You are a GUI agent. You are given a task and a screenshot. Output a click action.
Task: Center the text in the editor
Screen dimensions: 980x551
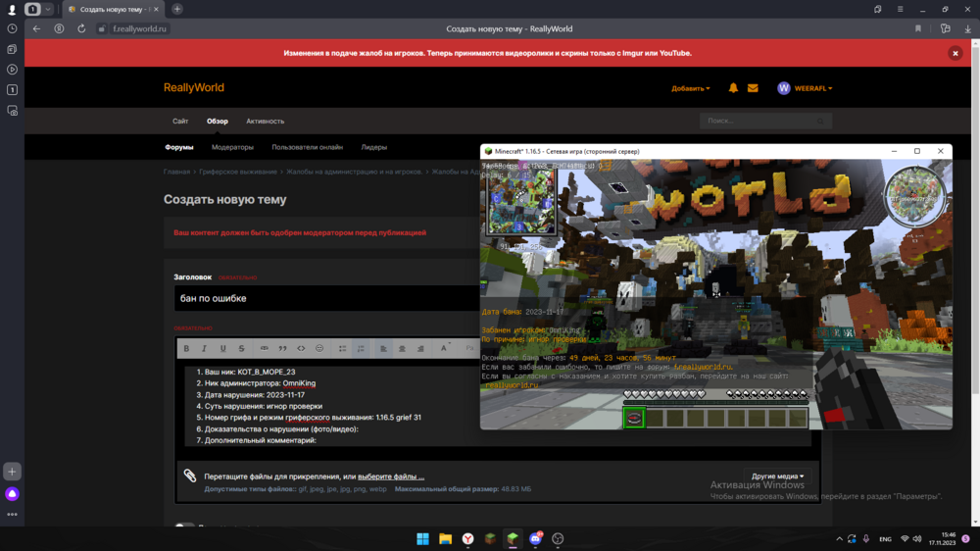click(403, 348)
